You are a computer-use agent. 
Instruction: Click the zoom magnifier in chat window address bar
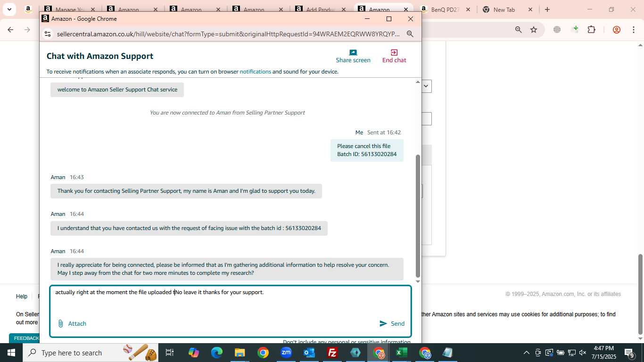(410, 34)
